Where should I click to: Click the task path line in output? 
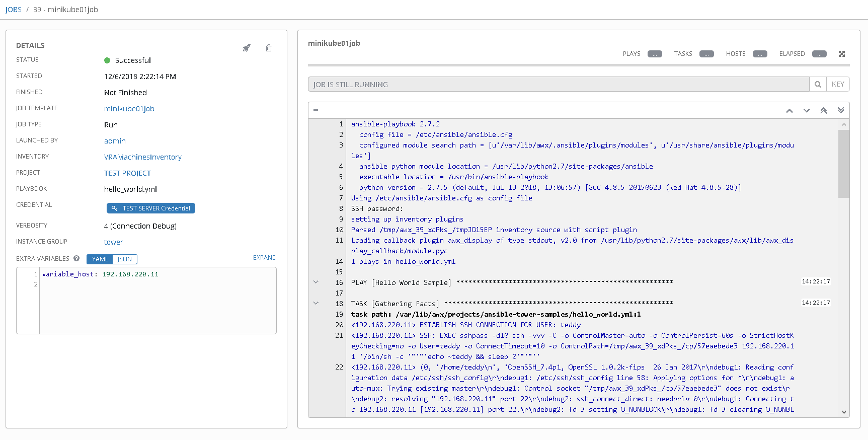pyautogui.click(x=496, y=314)
